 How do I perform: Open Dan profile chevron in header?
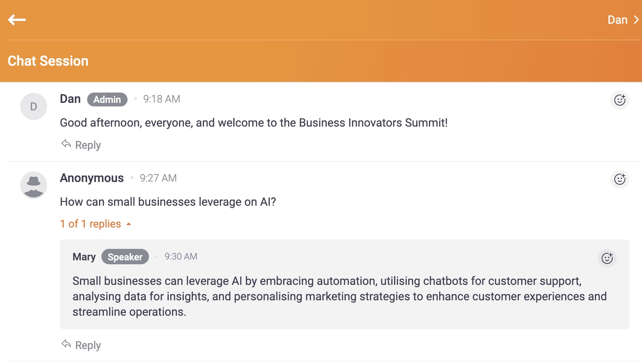(x=636, y=20)
